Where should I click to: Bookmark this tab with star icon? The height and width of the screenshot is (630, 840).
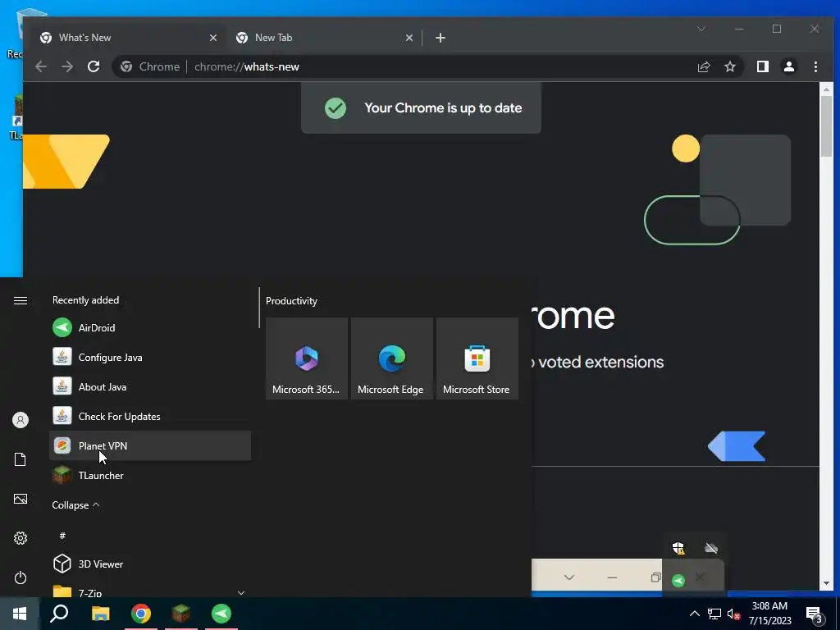click(x=729, y=66)
